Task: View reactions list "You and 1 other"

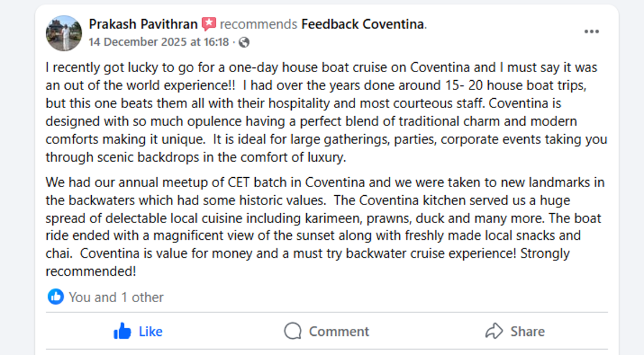Action: point(116,297)
